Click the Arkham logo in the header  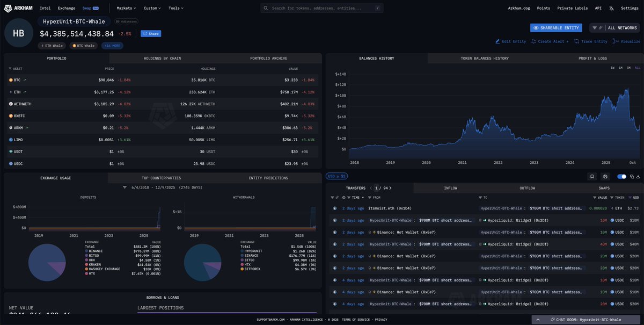click(18, 8)
